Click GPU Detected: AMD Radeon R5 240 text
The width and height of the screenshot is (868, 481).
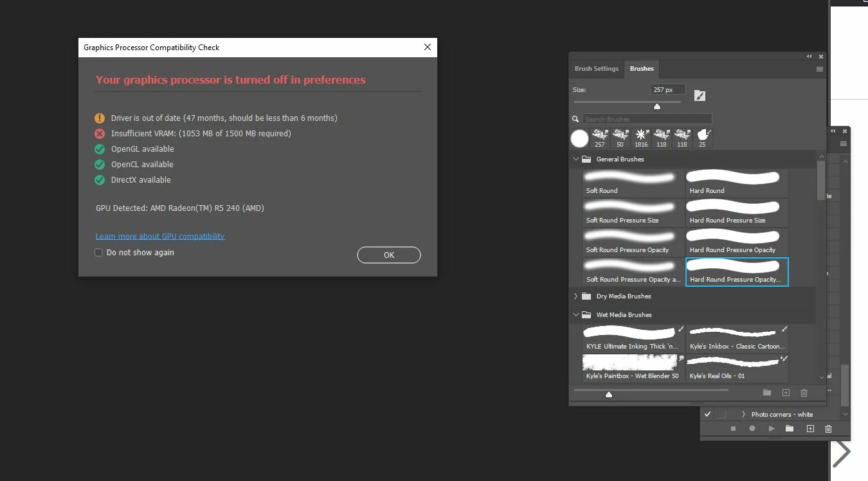(180, 208)
